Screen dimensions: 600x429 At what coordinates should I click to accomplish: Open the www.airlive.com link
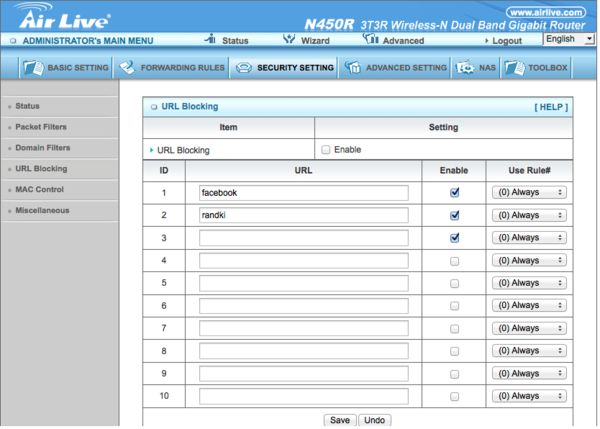click(x=546, y=12)
